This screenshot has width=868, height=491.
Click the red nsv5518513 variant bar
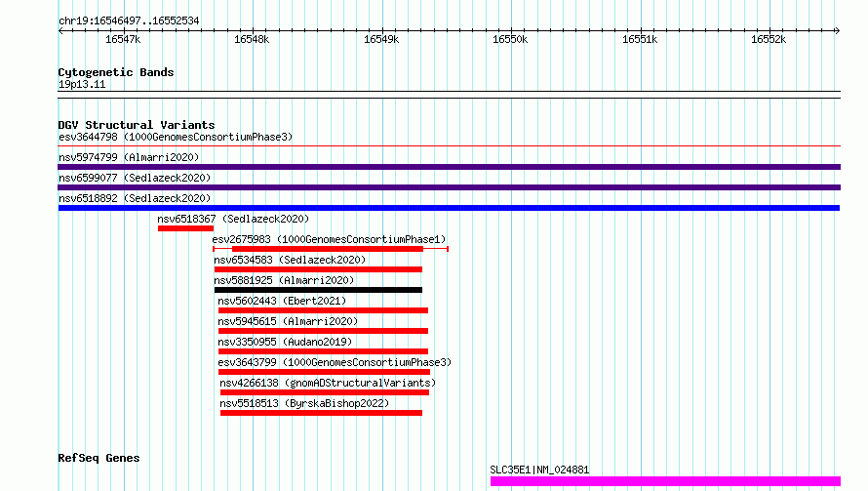[x=321, y=413]
